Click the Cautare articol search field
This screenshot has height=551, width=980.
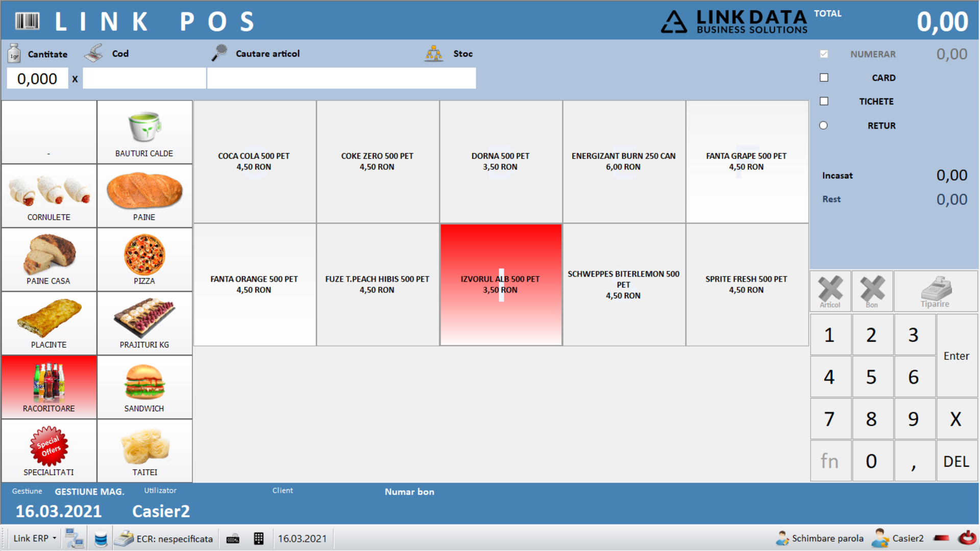(341, 79)
